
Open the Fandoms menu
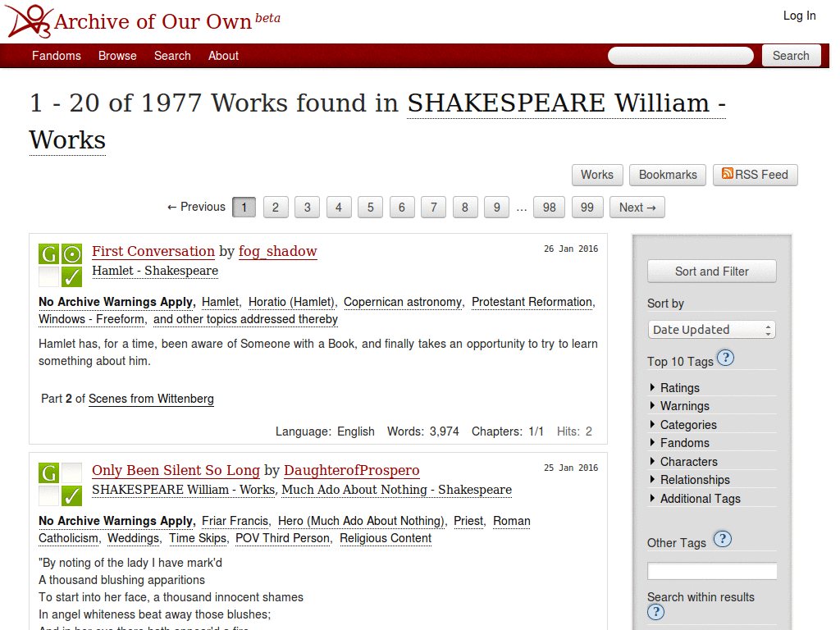57,56
